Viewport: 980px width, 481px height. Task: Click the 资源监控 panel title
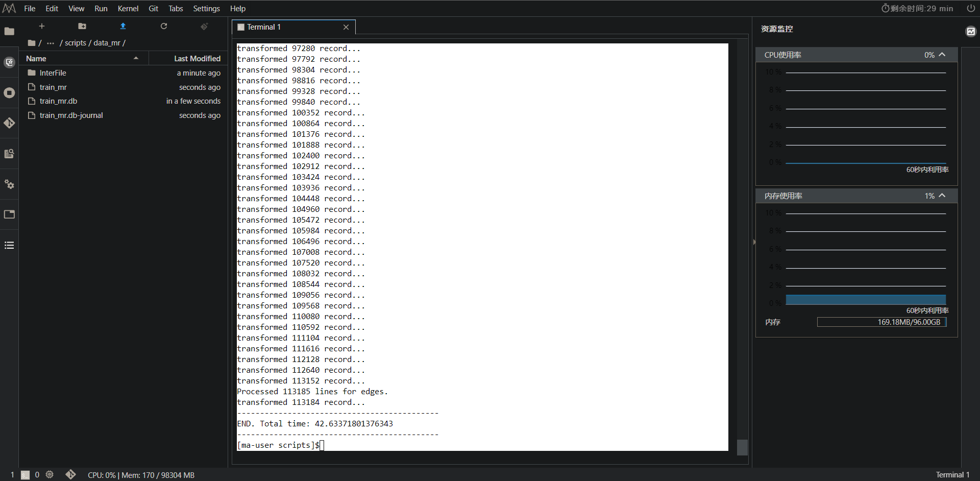[777, 29]
